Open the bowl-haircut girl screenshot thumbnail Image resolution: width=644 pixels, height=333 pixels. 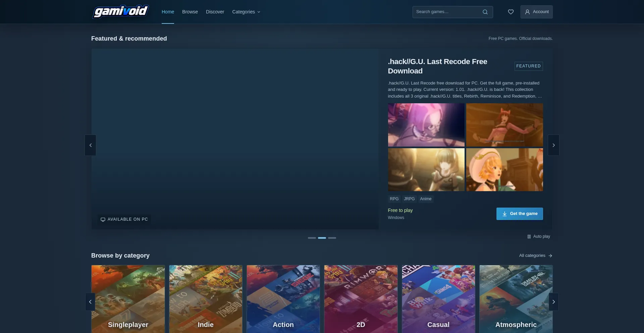[x=426, y=170]
